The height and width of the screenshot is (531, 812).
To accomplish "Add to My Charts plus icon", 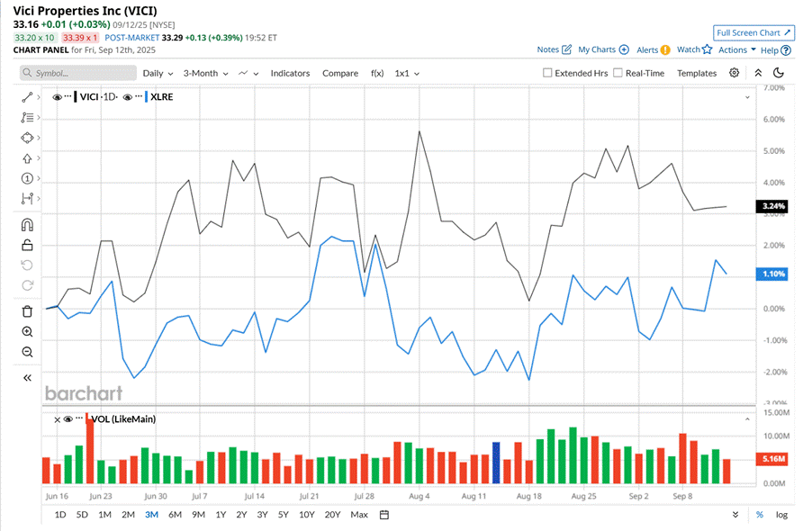I will pyautogui.click(x=624, y=49).
